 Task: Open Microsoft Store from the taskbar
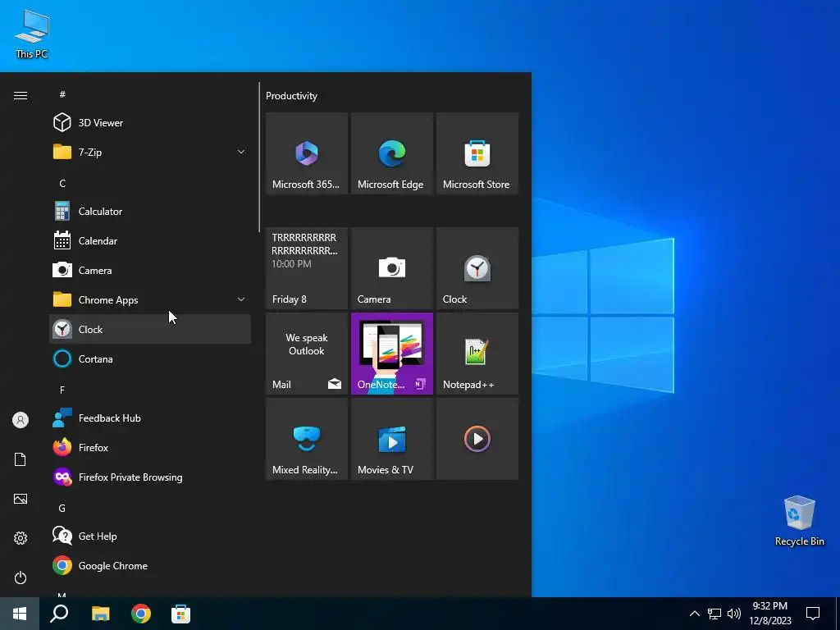(181, 614)
